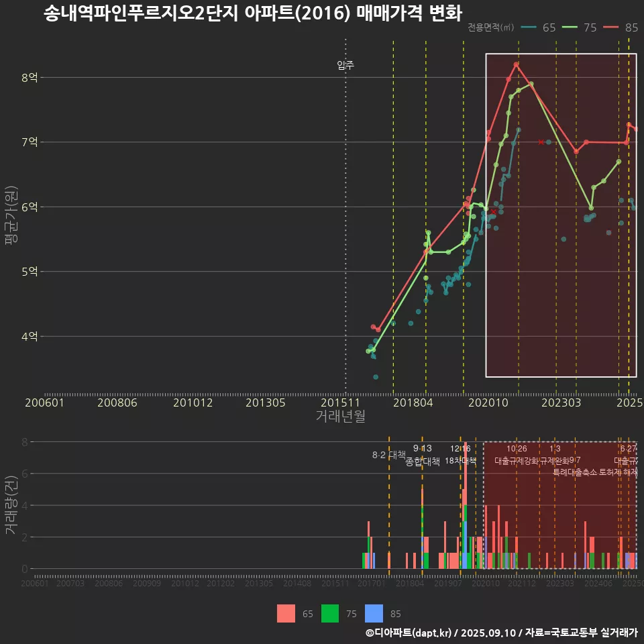Click the salmon 65 swatch in bottom legend

[x=286, y=613]
